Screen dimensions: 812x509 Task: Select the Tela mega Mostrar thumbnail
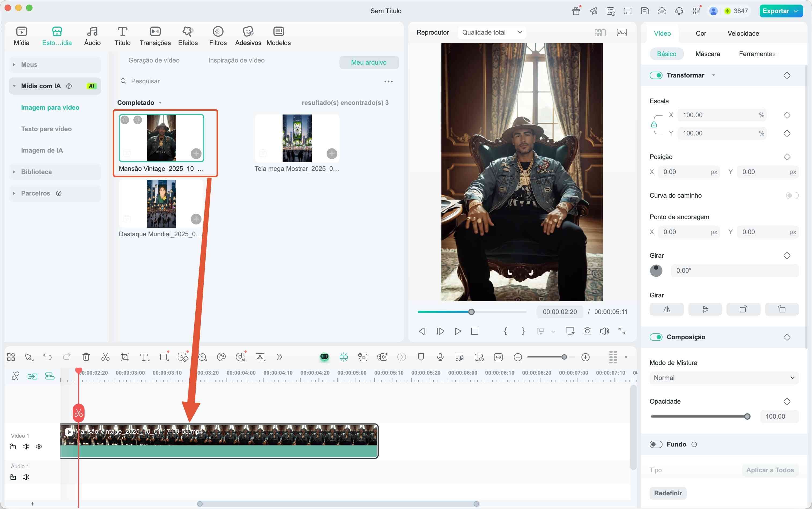coord(297,138)
